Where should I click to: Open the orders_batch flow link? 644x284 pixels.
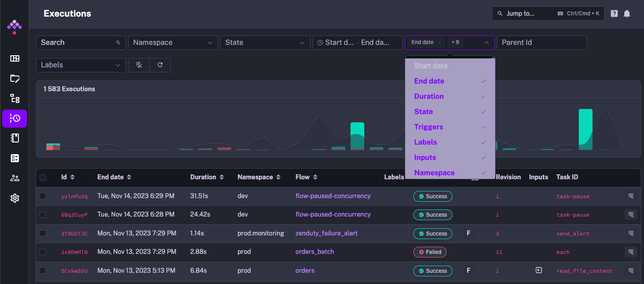[x=314, y=252]
